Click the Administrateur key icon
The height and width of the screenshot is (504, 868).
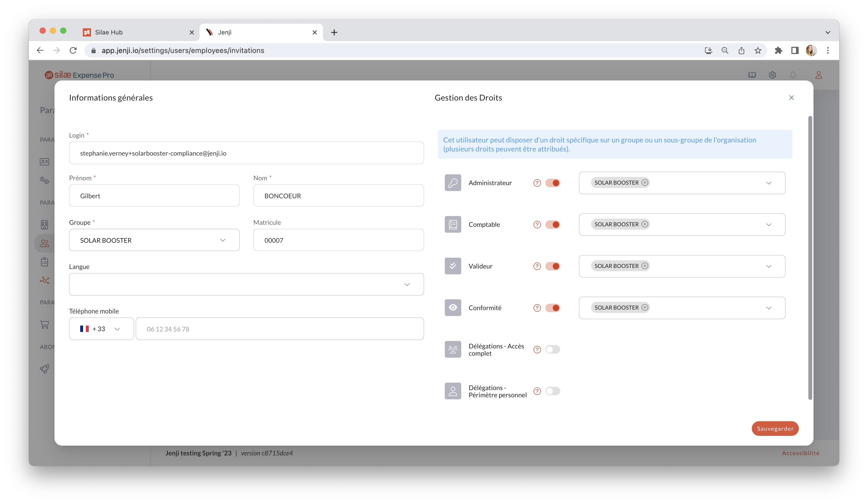pos(453,183)
